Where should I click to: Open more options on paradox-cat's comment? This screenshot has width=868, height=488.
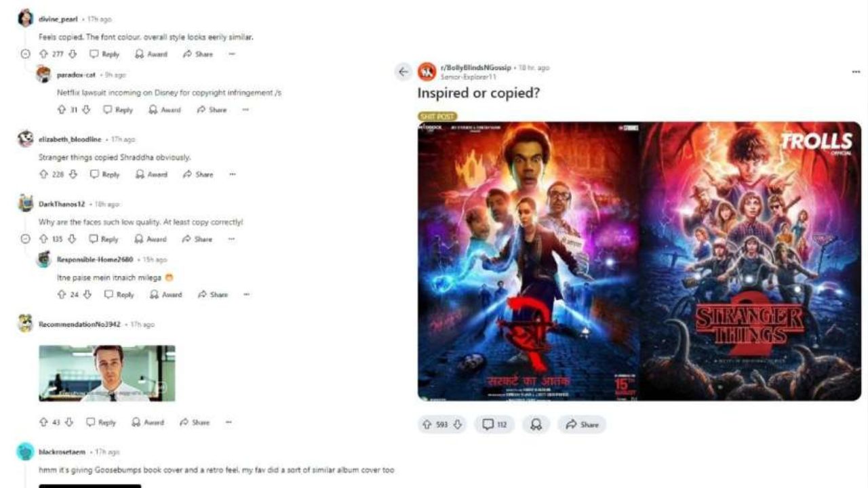coord(245,110)
